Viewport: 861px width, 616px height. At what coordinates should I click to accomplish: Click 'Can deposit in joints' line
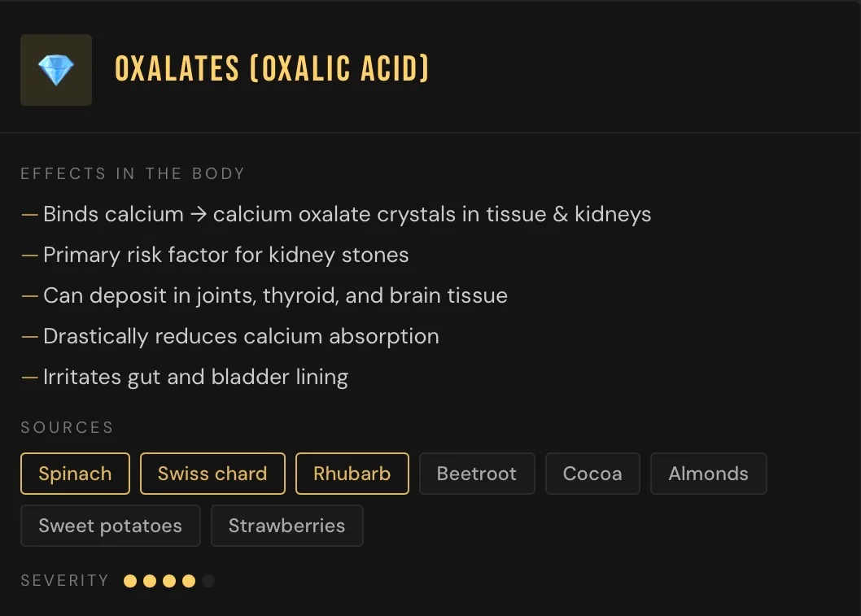coord(264,295)
